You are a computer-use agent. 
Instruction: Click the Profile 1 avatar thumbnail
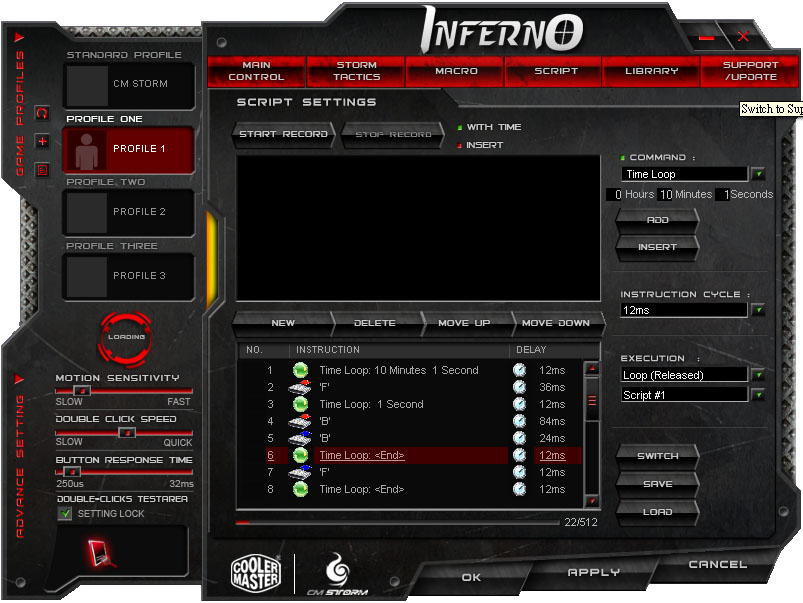pyautogui.click(x=87, y=150)
